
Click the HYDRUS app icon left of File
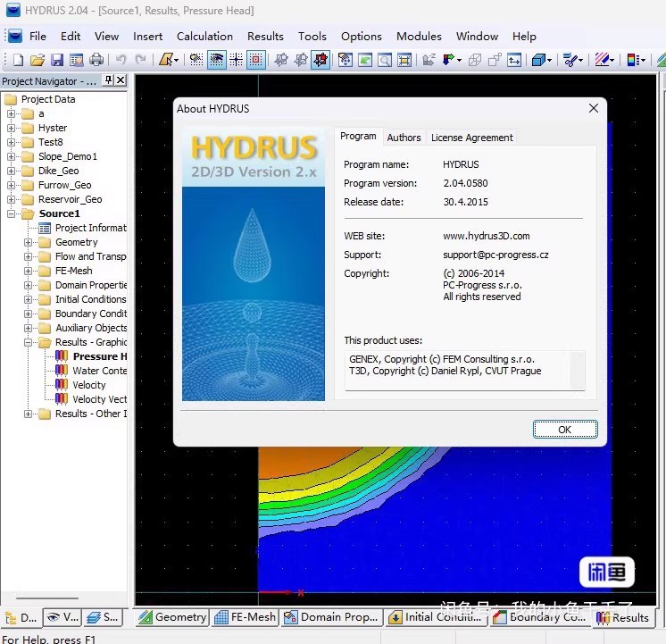coord(15,36)
